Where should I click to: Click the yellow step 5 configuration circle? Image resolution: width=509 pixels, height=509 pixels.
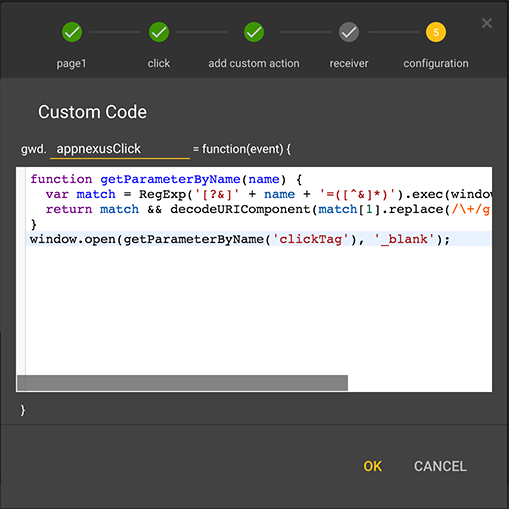436,32
